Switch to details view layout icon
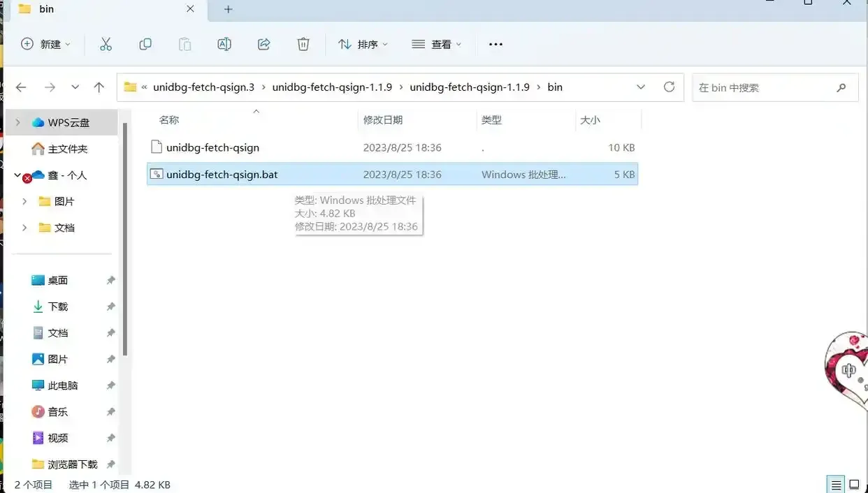The image size is (868, 493). 835,484
